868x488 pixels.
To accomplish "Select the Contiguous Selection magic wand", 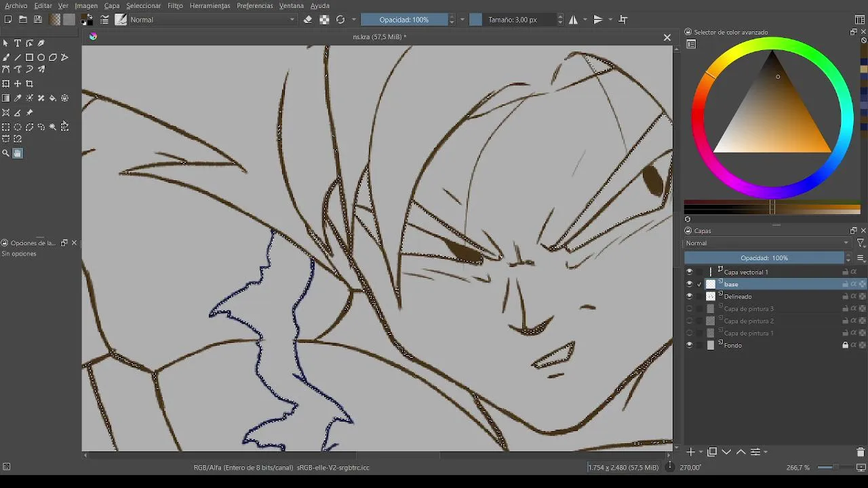I will click(x=53, y=127).
